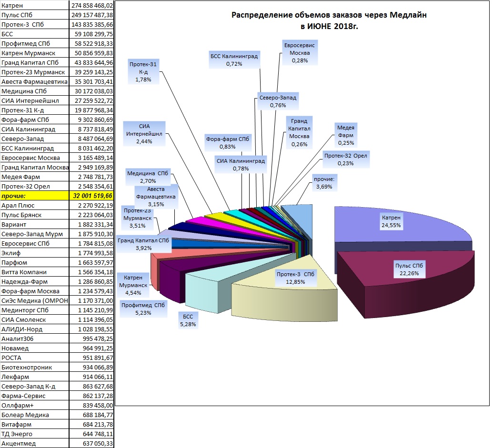
Task: Select the 'Медея Фарм 0,25%' chart label
Action: point(346,135)
